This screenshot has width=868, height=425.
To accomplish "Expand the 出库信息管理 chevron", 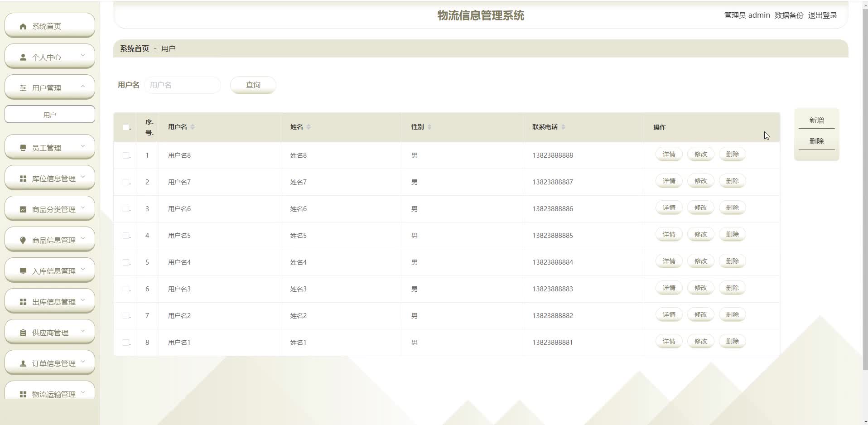I will point(83,300).
